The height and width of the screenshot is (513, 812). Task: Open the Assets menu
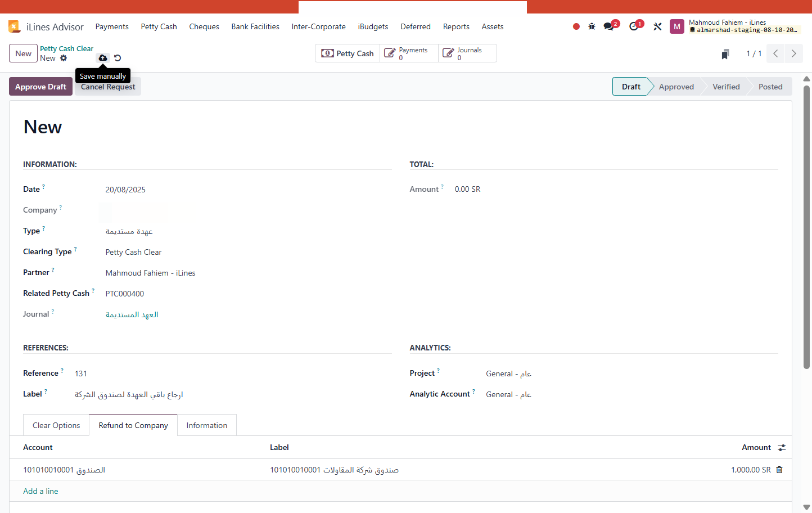pos(493,26)
